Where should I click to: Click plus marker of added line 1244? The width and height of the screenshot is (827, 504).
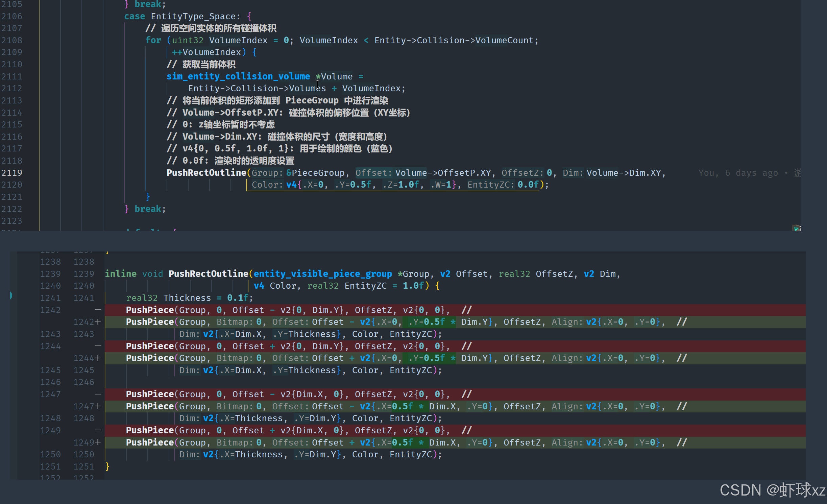98,358
